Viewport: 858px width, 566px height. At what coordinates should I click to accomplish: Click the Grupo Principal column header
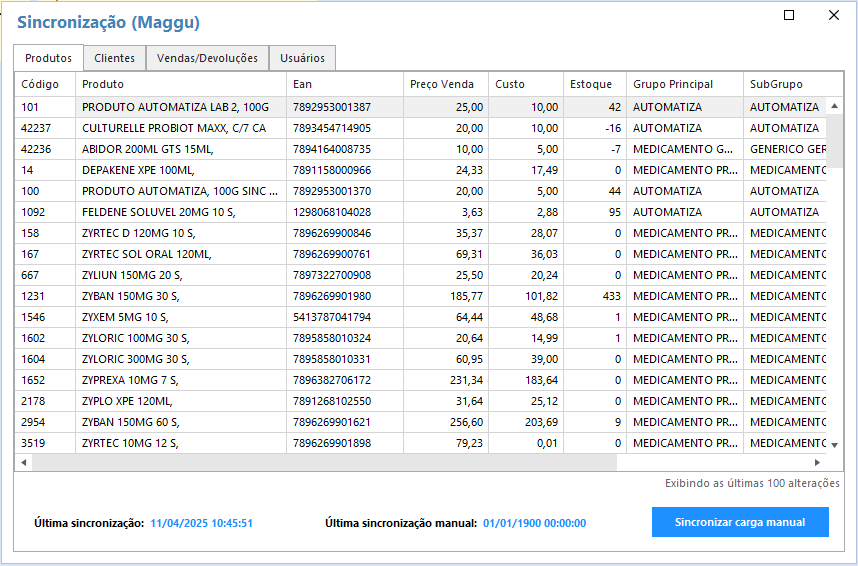(x=673, y=84)
